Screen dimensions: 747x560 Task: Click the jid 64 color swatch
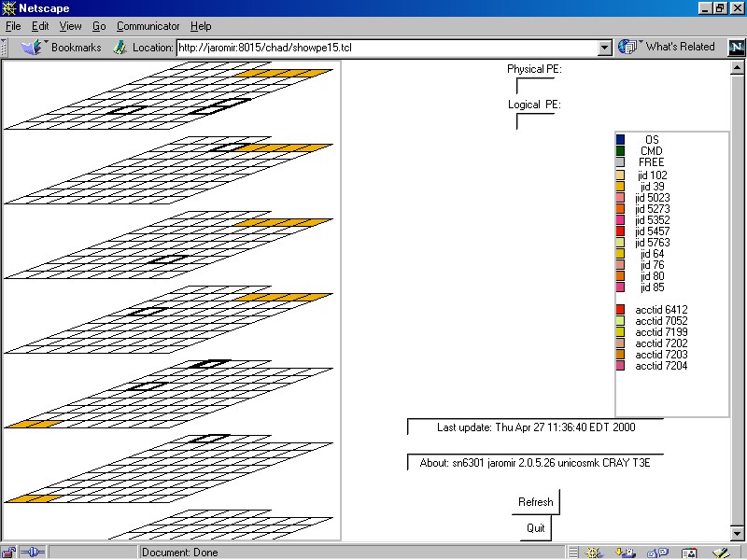[x=620, y=253]
